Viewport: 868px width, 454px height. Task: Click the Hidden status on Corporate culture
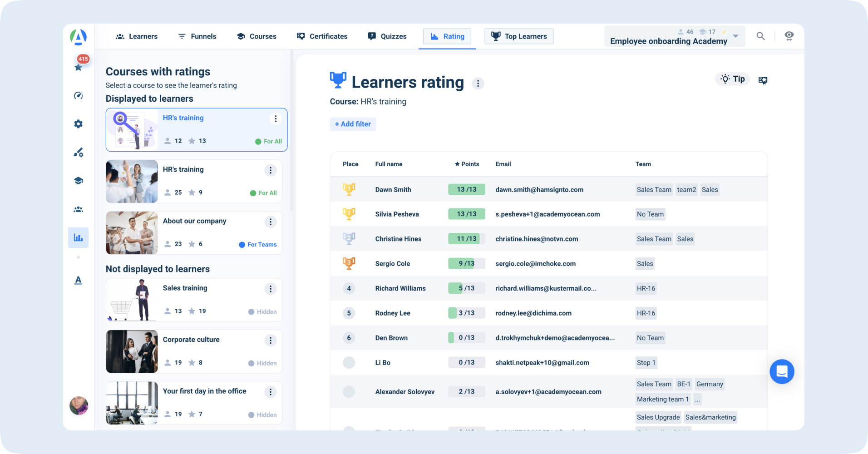[x=262, y=364]
